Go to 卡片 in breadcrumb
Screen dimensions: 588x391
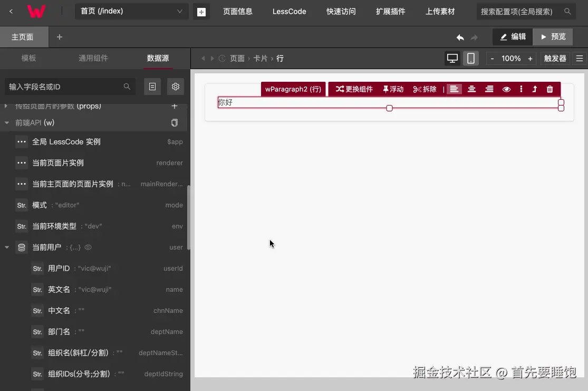pos(261,58)
